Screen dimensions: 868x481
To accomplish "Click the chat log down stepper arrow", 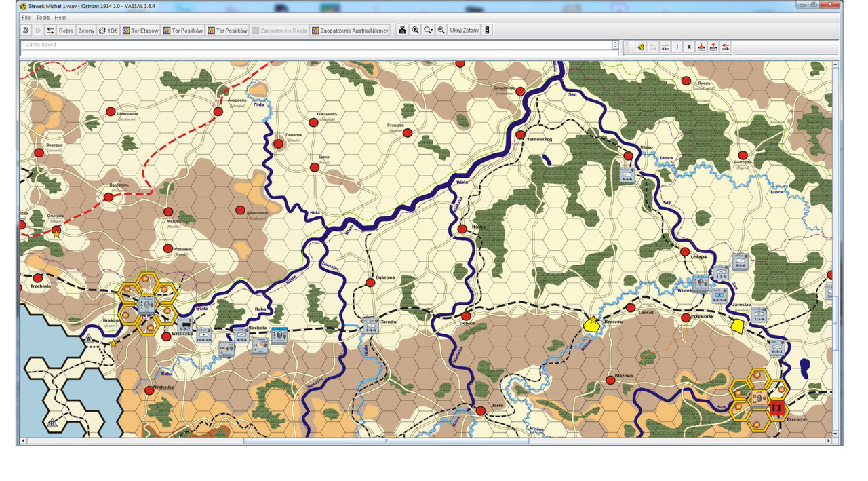I will [615, 47].
